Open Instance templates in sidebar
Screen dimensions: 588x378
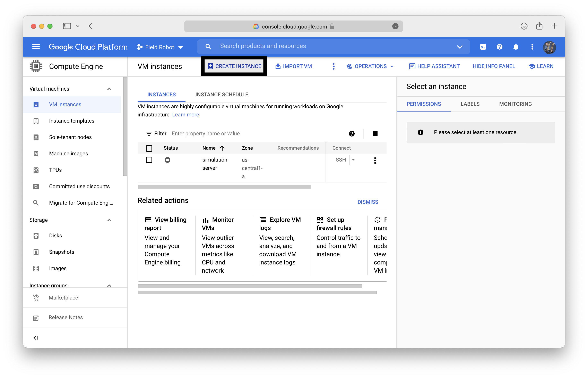(x=72, y=121)
